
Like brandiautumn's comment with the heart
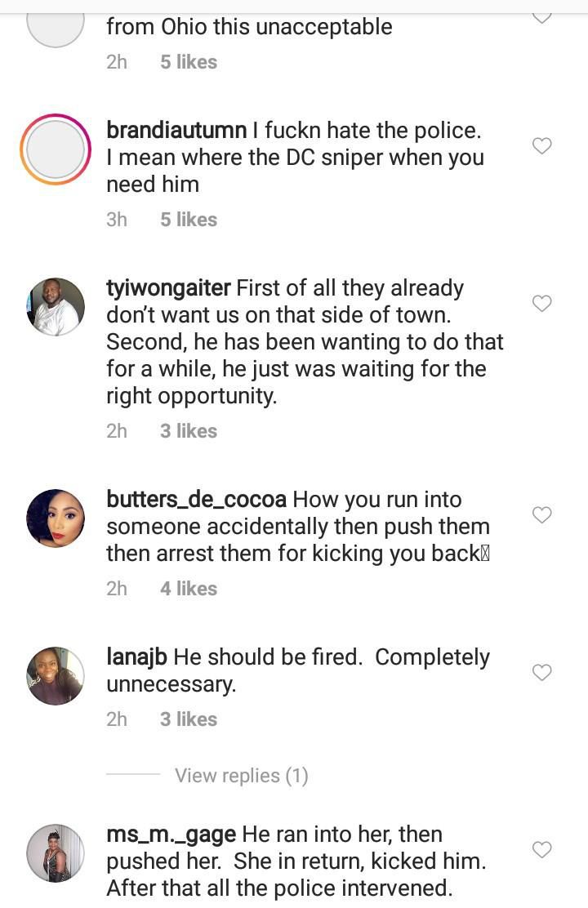(542, 146)
